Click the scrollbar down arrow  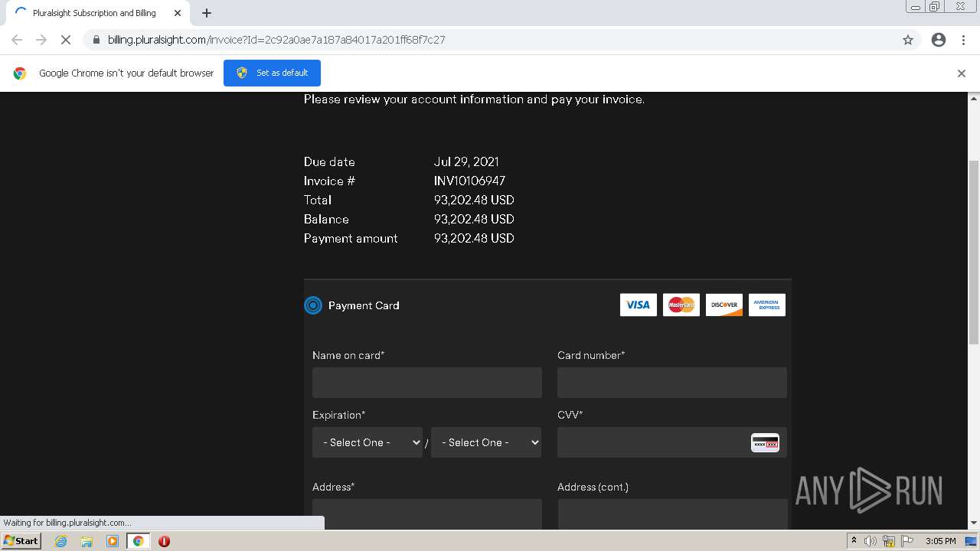coord(974,523)
